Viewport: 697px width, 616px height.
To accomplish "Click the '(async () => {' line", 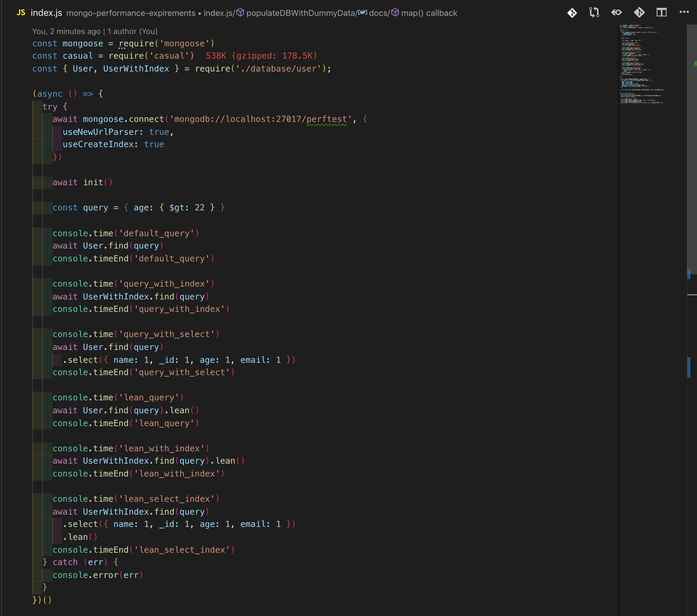I will [67, 94].
